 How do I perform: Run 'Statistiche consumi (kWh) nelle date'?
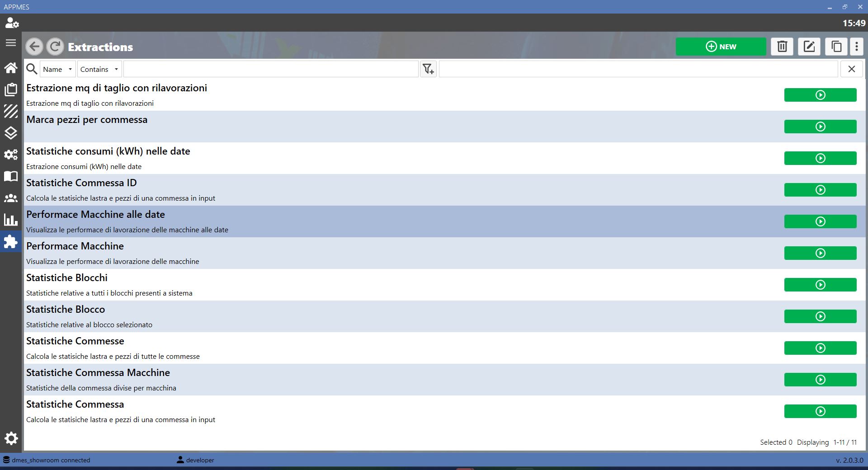pos(821,158)
